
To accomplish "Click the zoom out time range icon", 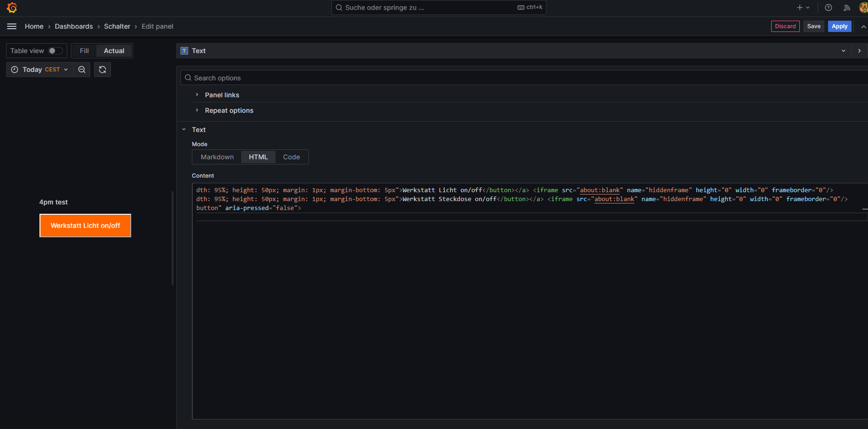I will click(x=82, y=70).
